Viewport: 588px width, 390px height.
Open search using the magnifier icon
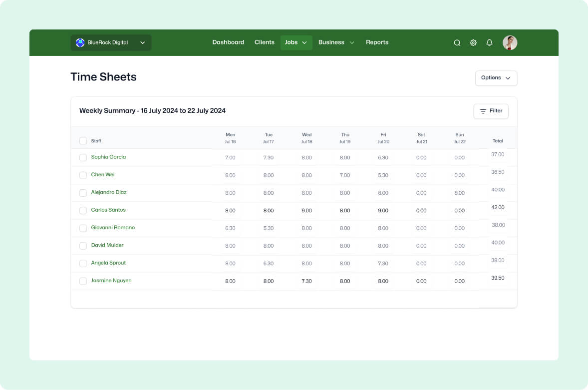(457, 42)
